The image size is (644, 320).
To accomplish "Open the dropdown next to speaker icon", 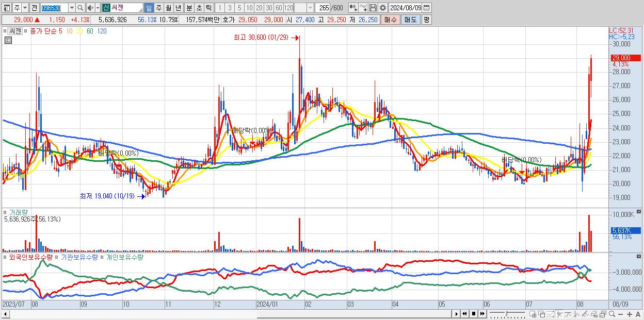I will click(98, 8).
